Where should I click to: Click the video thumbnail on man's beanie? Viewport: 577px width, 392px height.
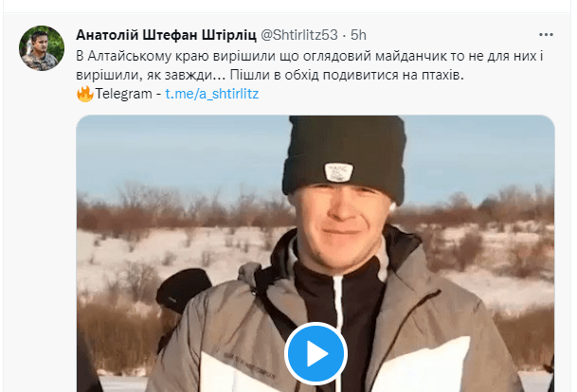point(344,154)
